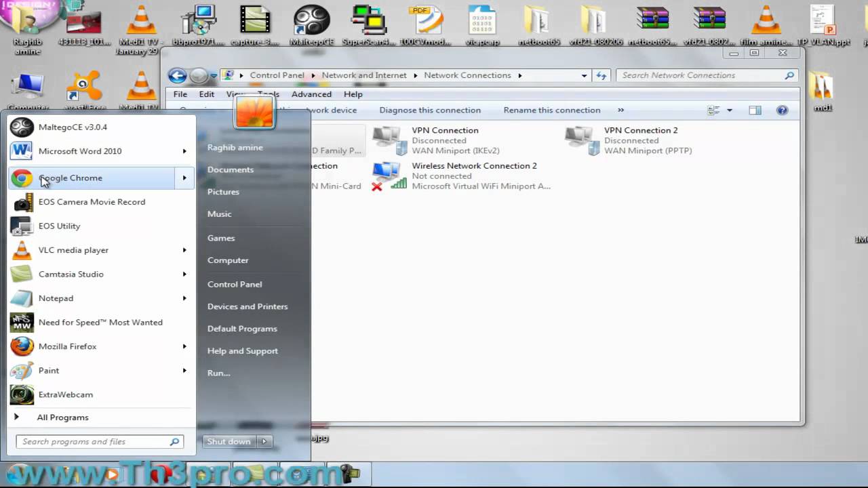
Task: Open Help and Support link
Action: 242,350
